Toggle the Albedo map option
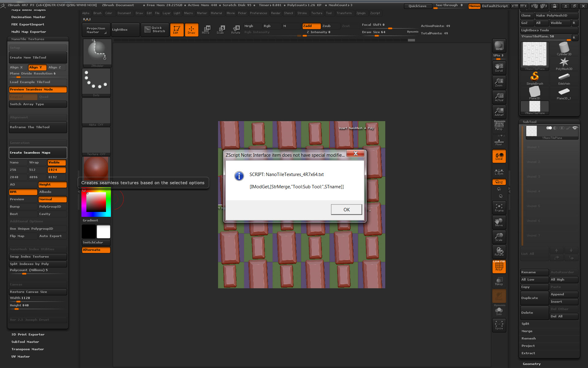Viewport: 588px width, 368px height. click(x=52, y=192)
